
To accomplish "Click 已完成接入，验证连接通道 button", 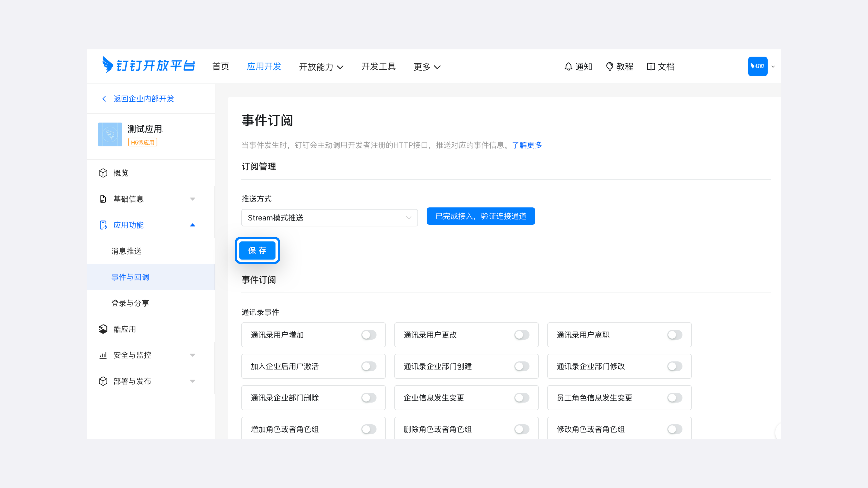I will tap(480, 216).
